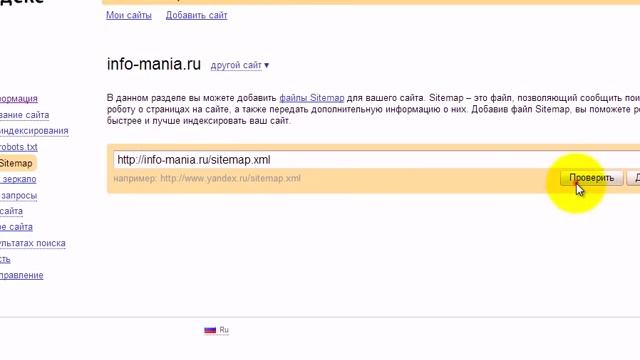Expand the другой сайт dropdown
Screen dimensions: 640x360
point(240,65)
